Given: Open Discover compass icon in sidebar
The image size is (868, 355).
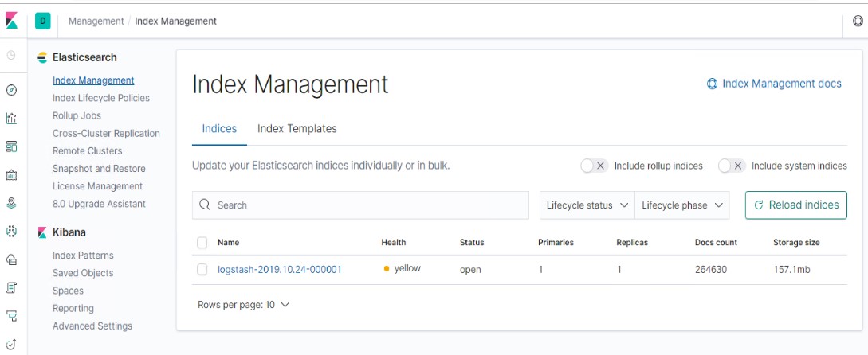Looking at the screenshot, I should point(12,90).
